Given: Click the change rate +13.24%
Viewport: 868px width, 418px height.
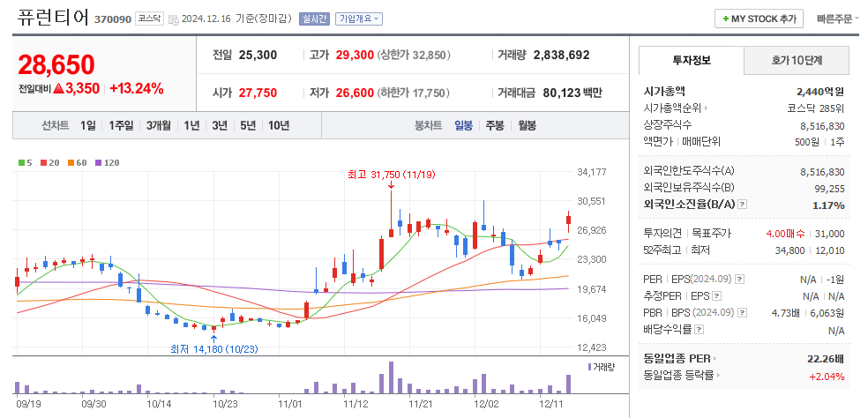Looking at the screenshot, I should click(x=136, y=88).
